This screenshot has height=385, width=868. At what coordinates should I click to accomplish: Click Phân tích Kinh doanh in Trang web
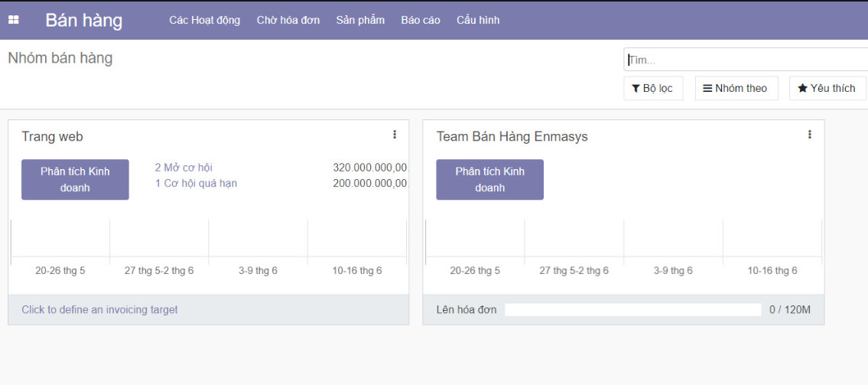click(x=75, y=179)
